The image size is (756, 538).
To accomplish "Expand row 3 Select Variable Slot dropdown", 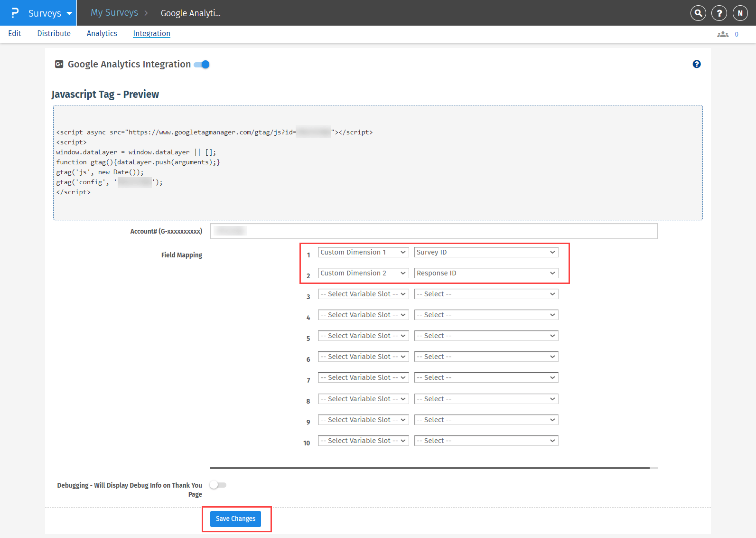I will coord(363,294).
